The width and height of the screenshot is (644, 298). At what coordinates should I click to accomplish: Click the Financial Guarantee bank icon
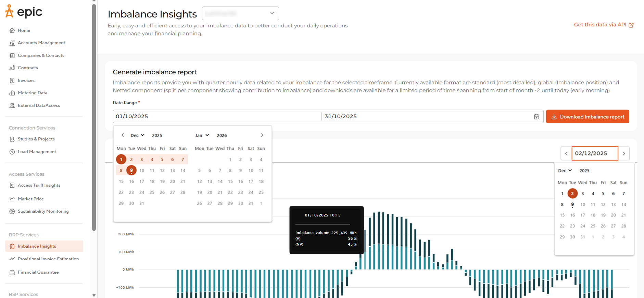tap(12, 272)
